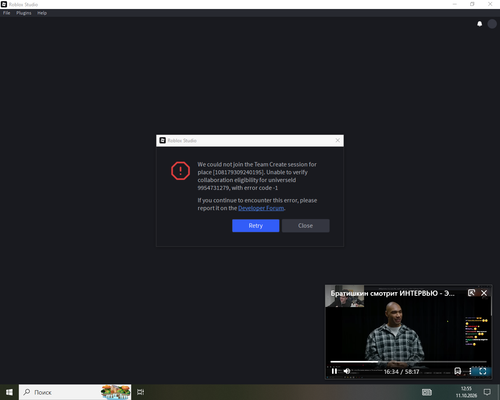The height and width of the screenshot is (400, 500).
Task: Open the taskbar clock and date
Action: 466,392
